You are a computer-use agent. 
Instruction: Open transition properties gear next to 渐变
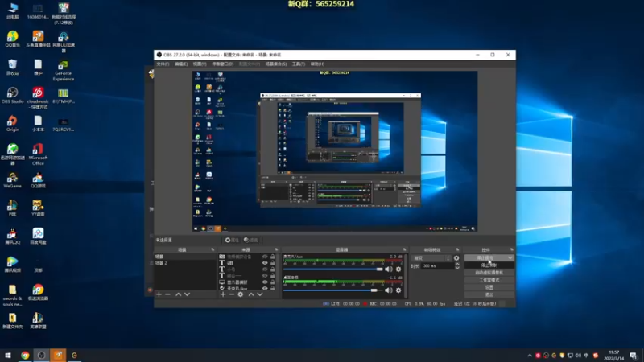(456, 258)
